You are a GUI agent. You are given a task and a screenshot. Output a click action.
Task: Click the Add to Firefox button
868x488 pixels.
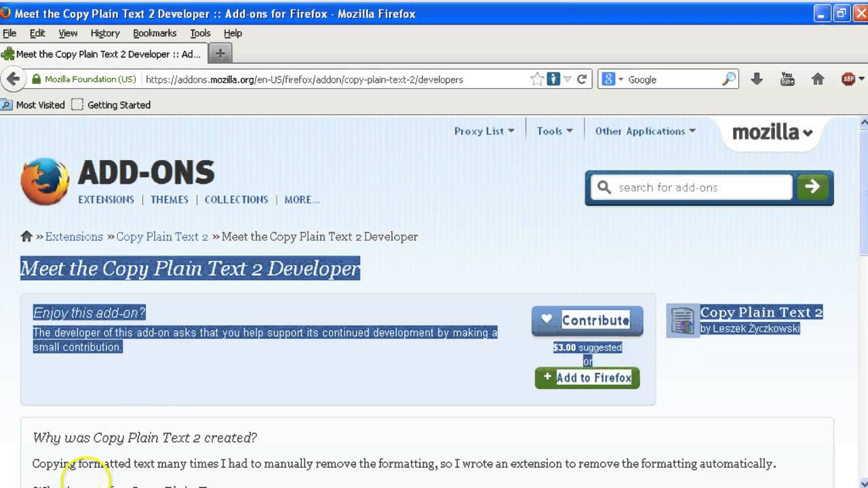coord(587,378)
